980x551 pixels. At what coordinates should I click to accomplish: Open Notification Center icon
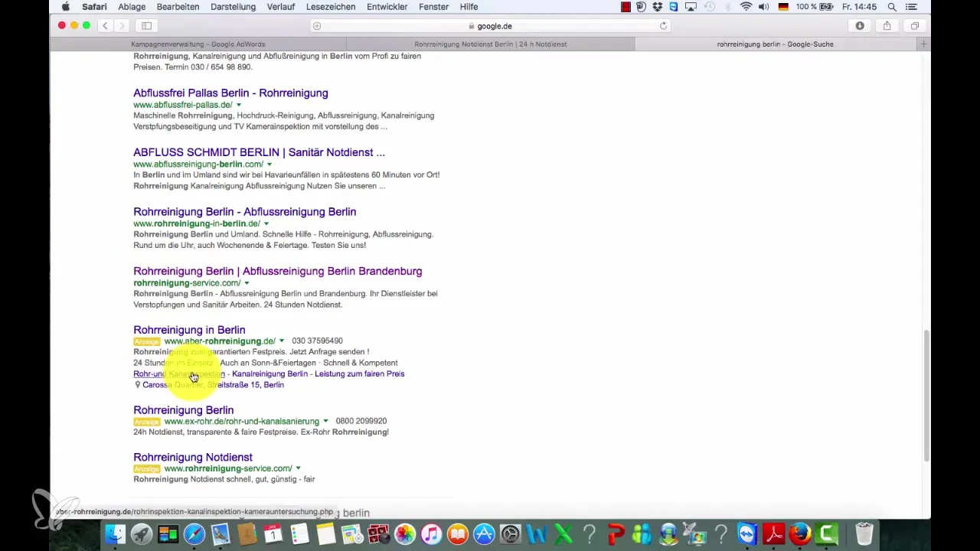(x=910, y=7)
